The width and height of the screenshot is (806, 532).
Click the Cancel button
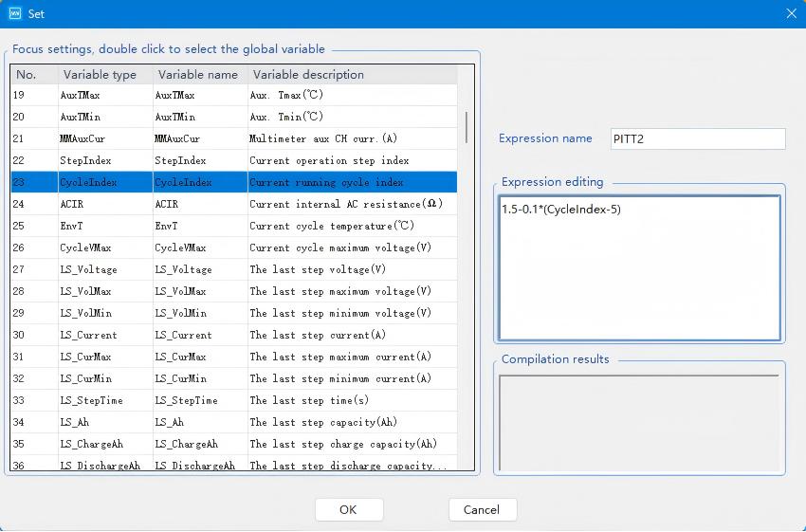[x=482, y=509]
